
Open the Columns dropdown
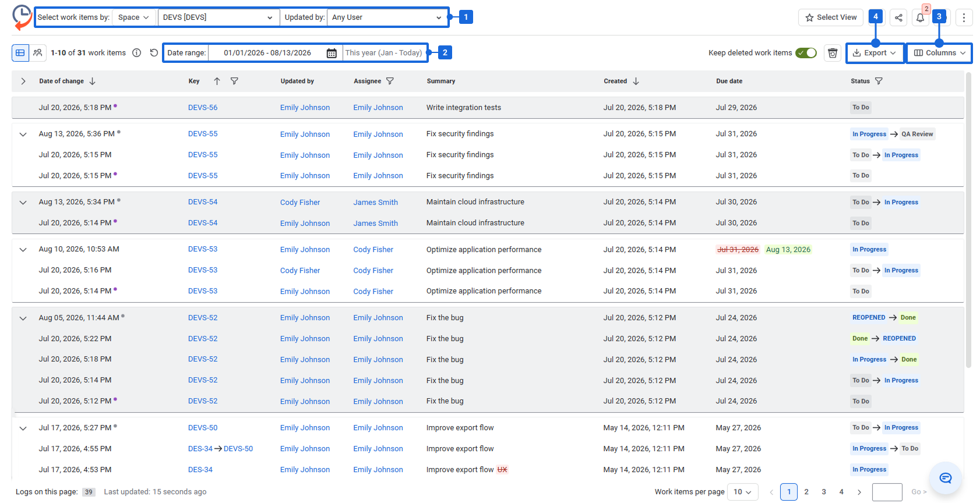pos(939,53)
